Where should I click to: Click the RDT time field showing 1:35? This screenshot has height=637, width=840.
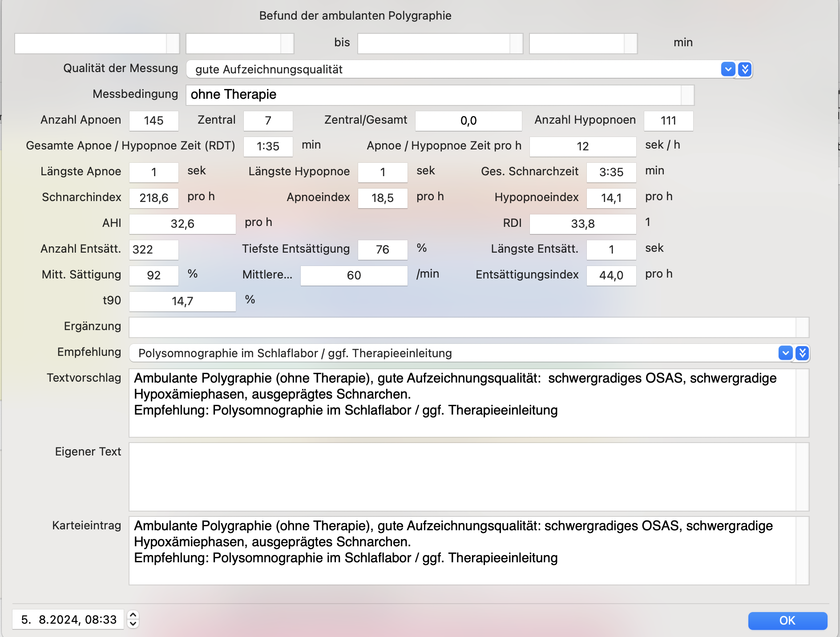click(x=268, y=146)
